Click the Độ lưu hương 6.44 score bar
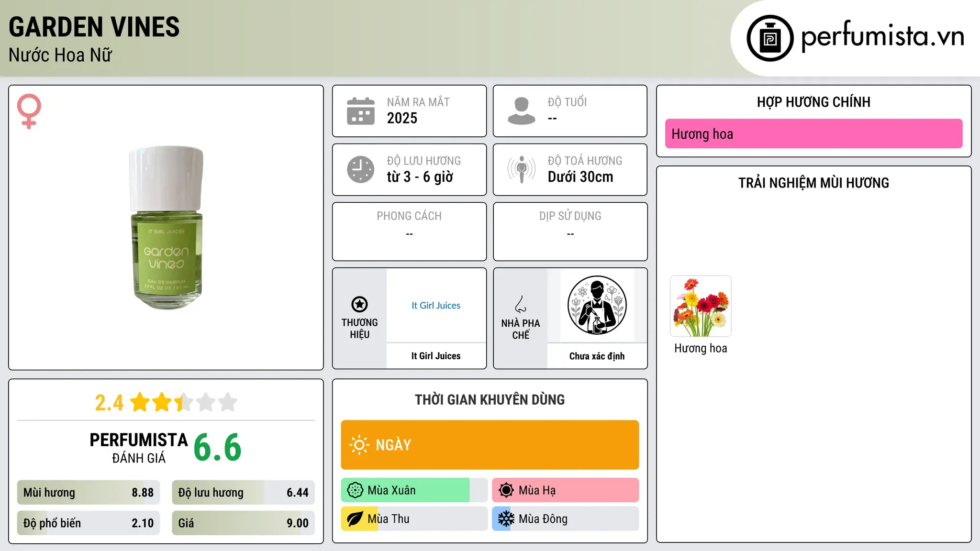980x551 pixels. [244, 493]
